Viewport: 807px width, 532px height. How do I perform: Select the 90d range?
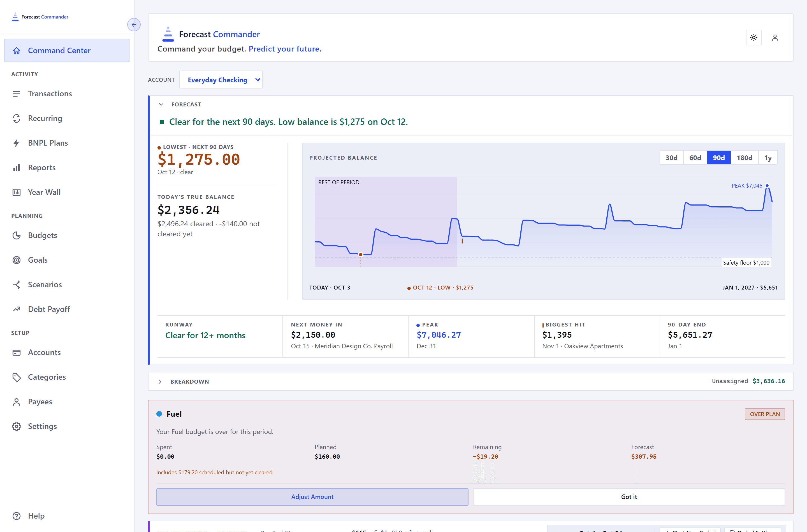tap(719, 158)
